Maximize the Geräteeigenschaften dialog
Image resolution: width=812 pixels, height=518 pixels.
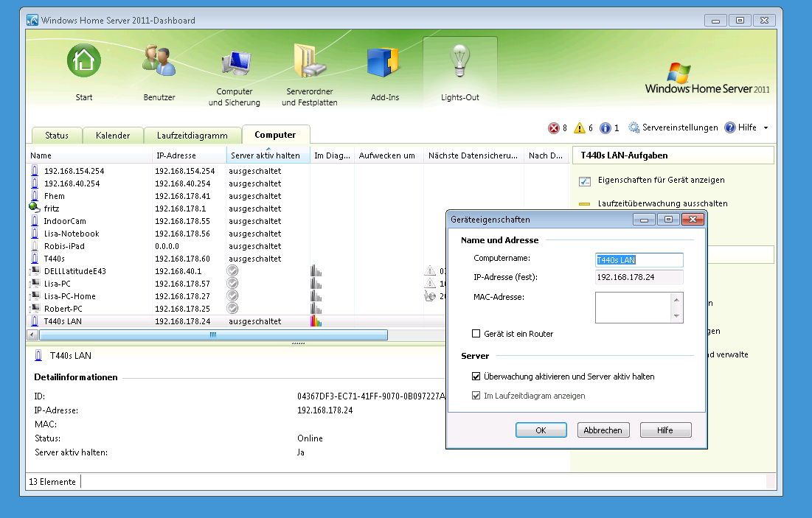tap(668, 220)
